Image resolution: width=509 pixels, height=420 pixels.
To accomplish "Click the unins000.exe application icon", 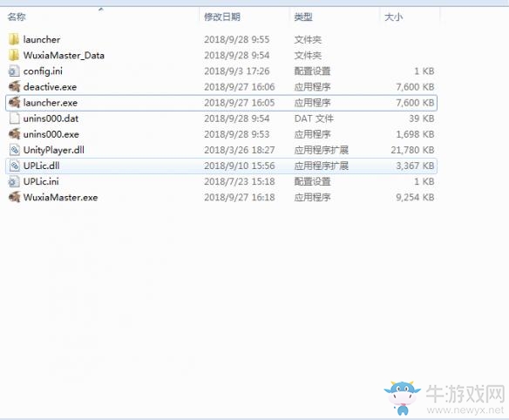I will (x=14, y=134).
